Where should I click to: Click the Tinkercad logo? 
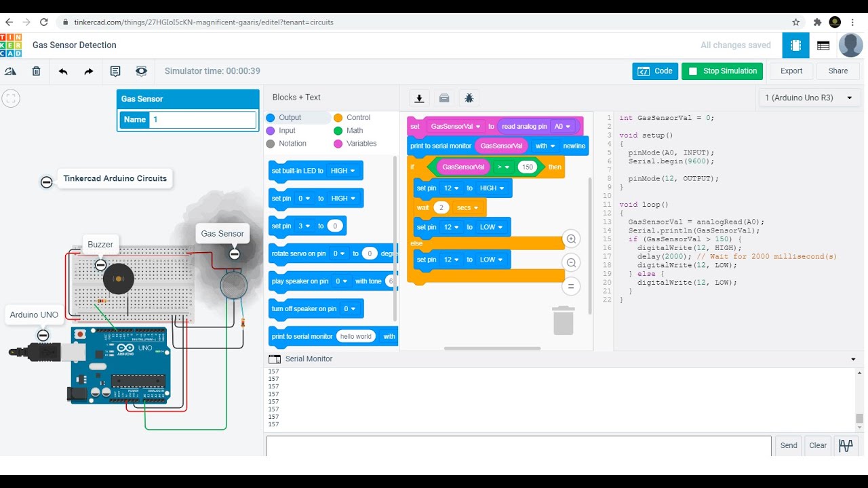[11, 45]
